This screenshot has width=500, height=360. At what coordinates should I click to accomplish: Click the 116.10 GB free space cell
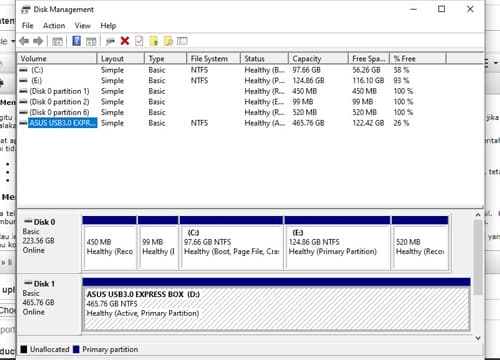pyautogui.click(x=368, y=81)
